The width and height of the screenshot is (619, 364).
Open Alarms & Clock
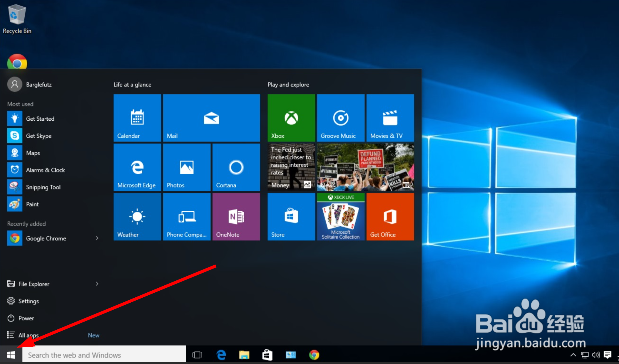pyautogui.click(x=46, y=170)
